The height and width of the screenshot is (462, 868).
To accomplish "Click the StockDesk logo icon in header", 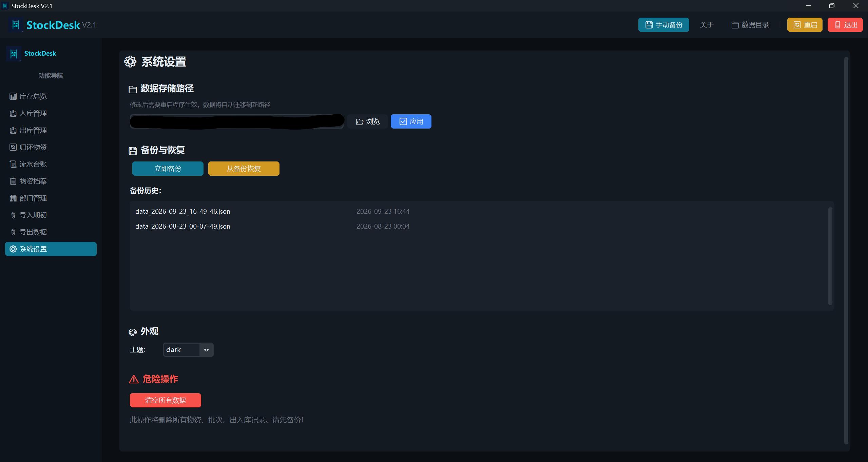I will tap(16, 25).
